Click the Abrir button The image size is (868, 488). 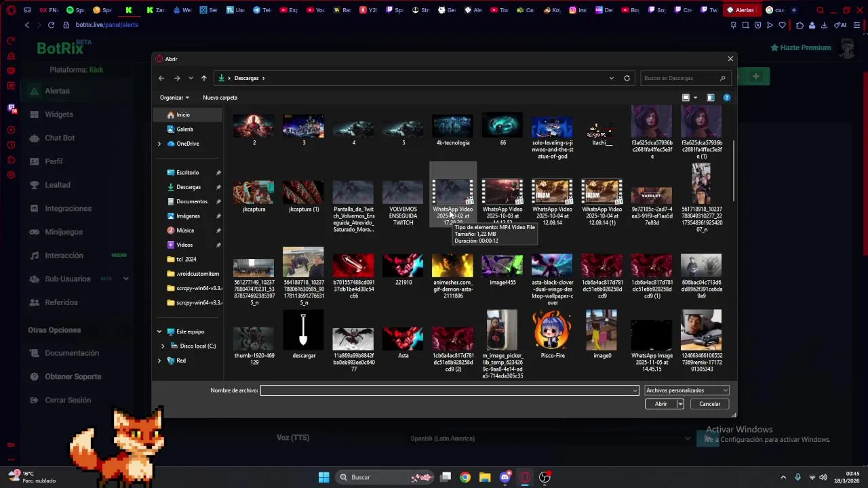660,404
